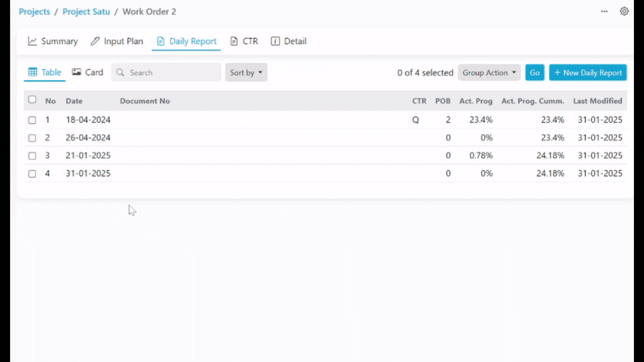Open the three-dots more options menu
The width and height of the screenshot is (644, 362).
point(604,11)
